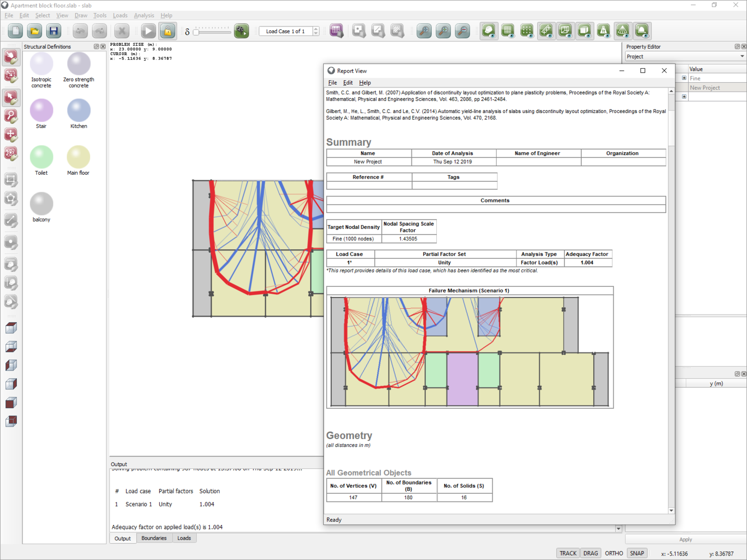
Task: Toggle the weight loads visibility button
Action: (604, 31)
